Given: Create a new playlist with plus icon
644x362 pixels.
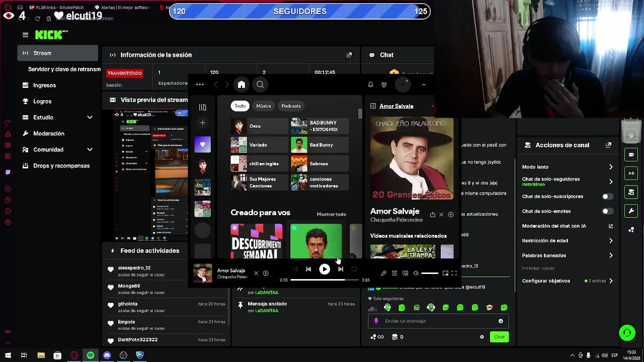Looking at the screenshot, I should [203, 123].
